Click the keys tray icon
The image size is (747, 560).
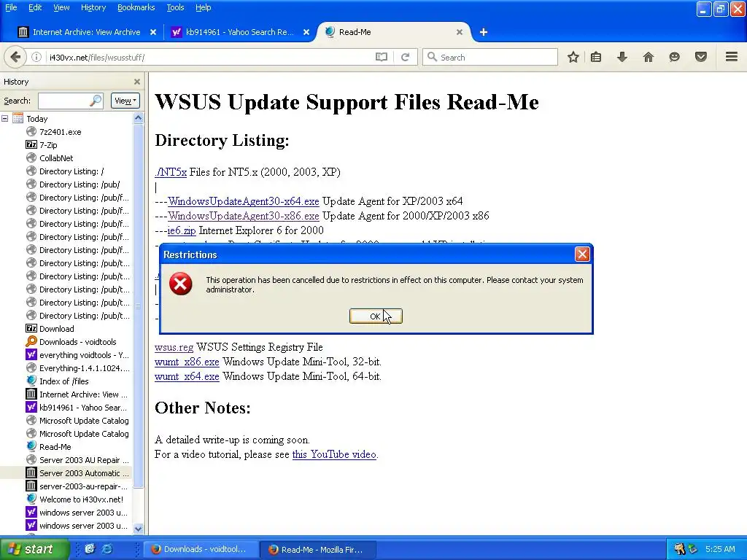[679, 549]
